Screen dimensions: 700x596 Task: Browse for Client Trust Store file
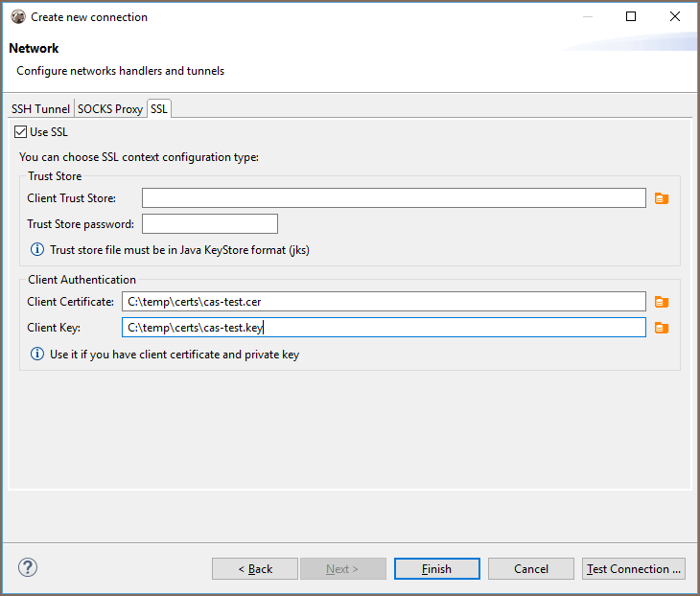point(661,198)
